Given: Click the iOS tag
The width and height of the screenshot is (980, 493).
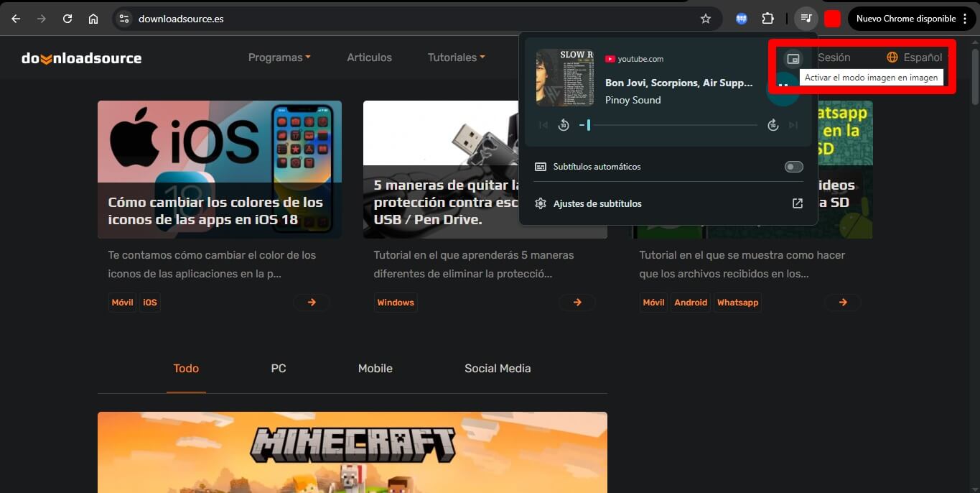Looking at the screenshot, I should point(149,303).
